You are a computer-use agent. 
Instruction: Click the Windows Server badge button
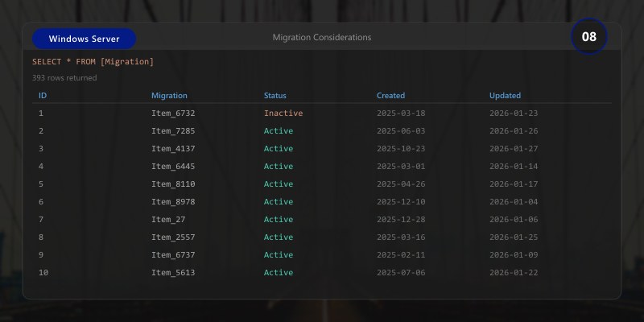click(84, 39)
